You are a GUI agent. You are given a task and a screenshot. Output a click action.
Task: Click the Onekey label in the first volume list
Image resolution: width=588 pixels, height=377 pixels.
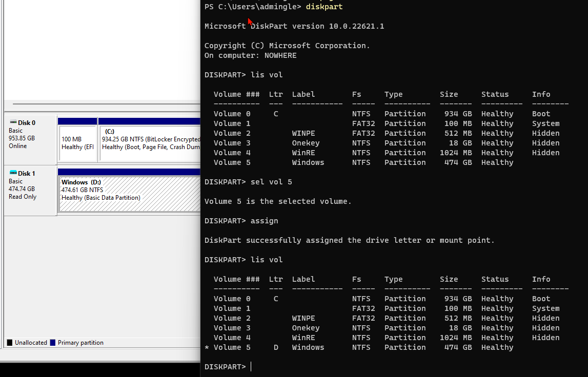coord(306,143)
